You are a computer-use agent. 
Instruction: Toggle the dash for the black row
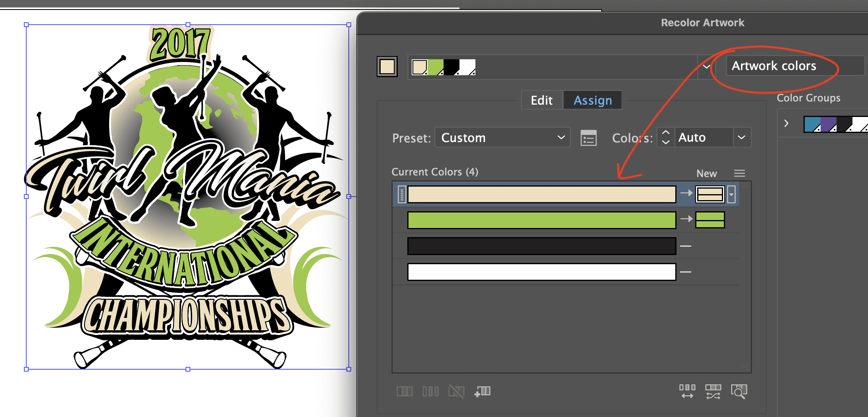click(x=686, y=246)
